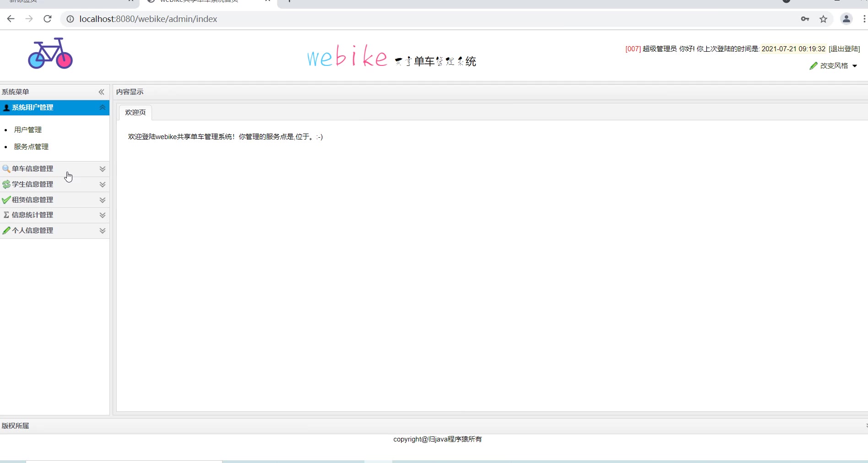868x463 pixels.
Task: Click the green icon beside 学生信息管理
Action: click(6, 184)
